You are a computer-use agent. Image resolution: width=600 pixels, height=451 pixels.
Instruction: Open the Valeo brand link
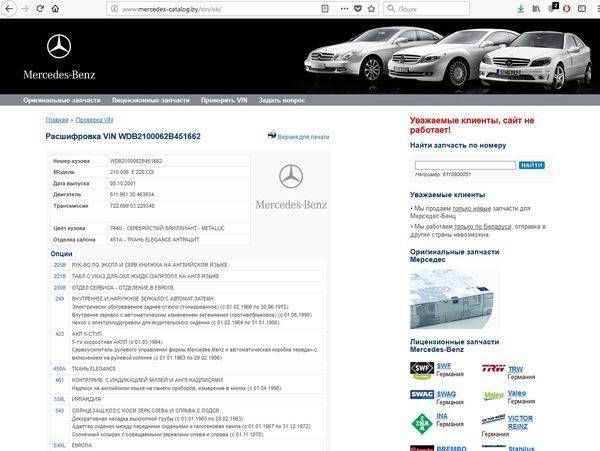517,393
